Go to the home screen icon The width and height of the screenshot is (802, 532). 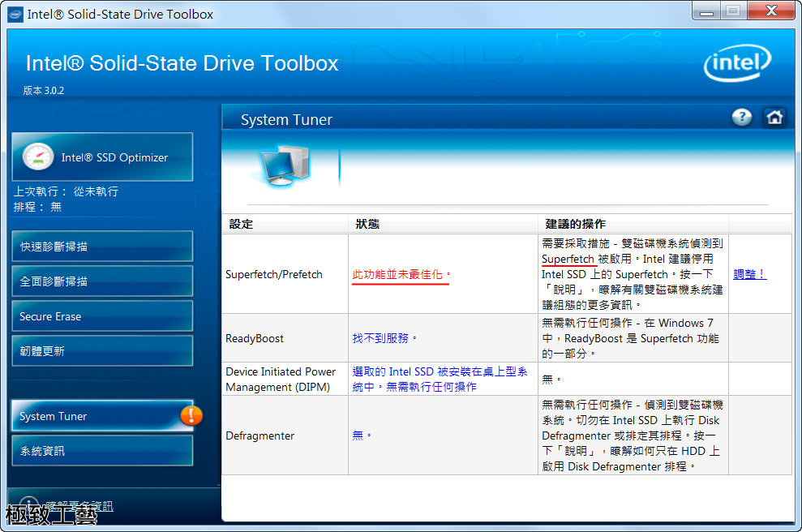pos(774,117)
